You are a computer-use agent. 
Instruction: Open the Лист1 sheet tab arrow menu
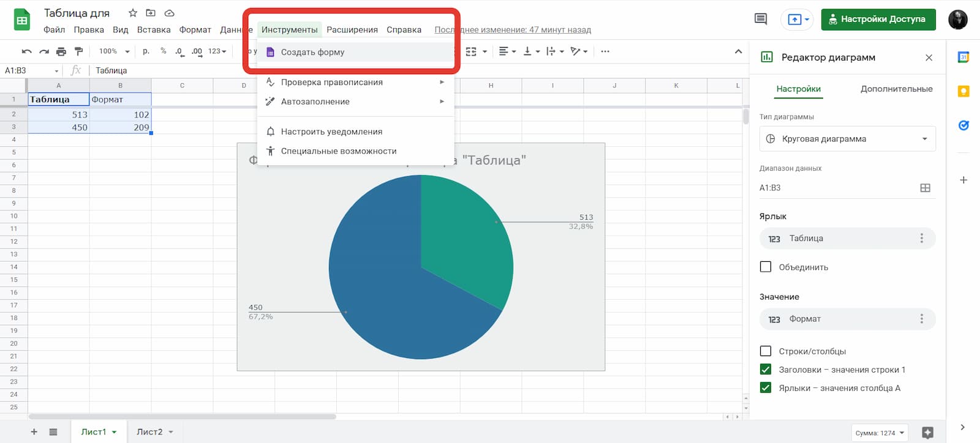[x=115, y=432]
